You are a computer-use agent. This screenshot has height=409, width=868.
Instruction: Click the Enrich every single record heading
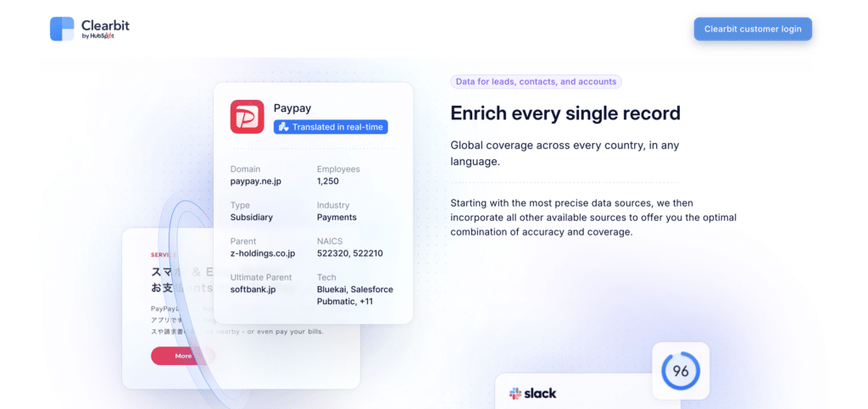pyautogui.click(x=565, y=113)
